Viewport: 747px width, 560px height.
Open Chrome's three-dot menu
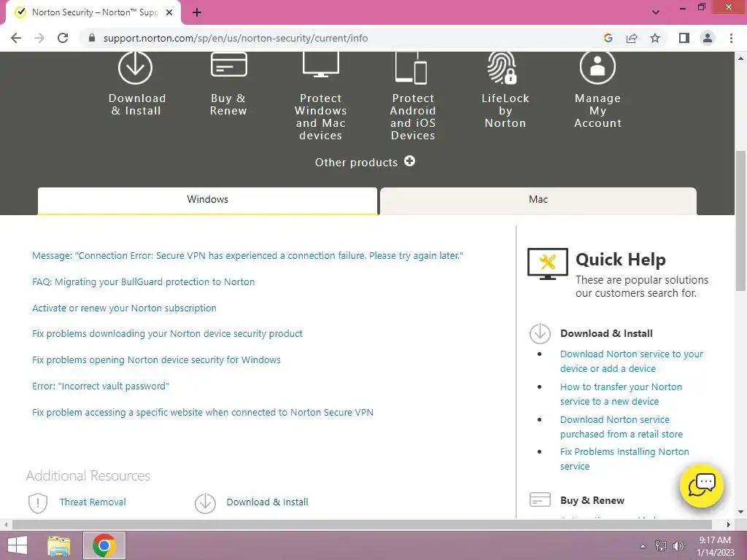[731, 38]
